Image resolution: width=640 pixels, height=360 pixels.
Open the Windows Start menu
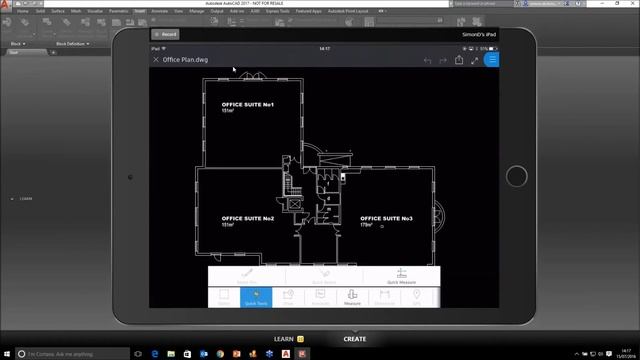click(7, 354)
